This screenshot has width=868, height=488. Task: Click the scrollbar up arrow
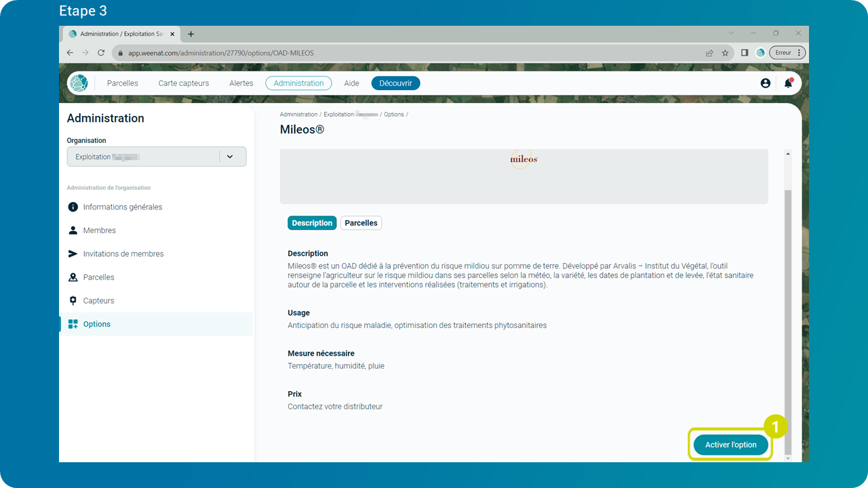787,153
